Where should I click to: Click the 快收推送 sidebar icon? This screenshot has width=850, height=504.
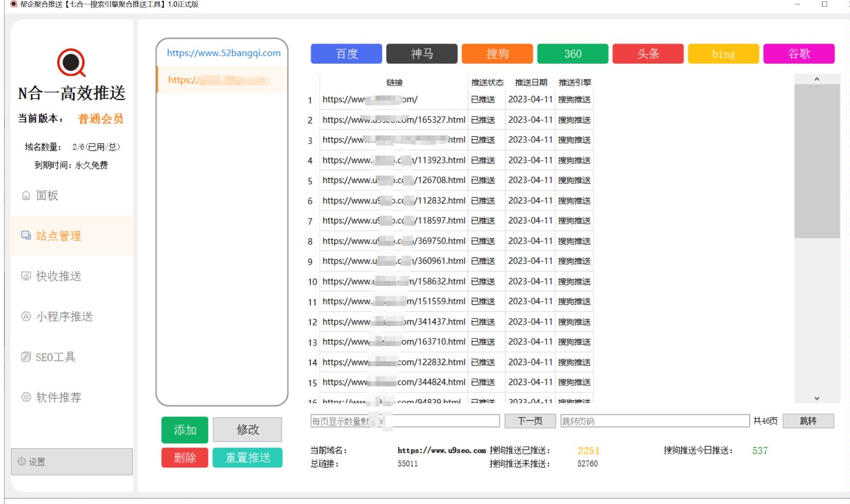coord(26,276)
